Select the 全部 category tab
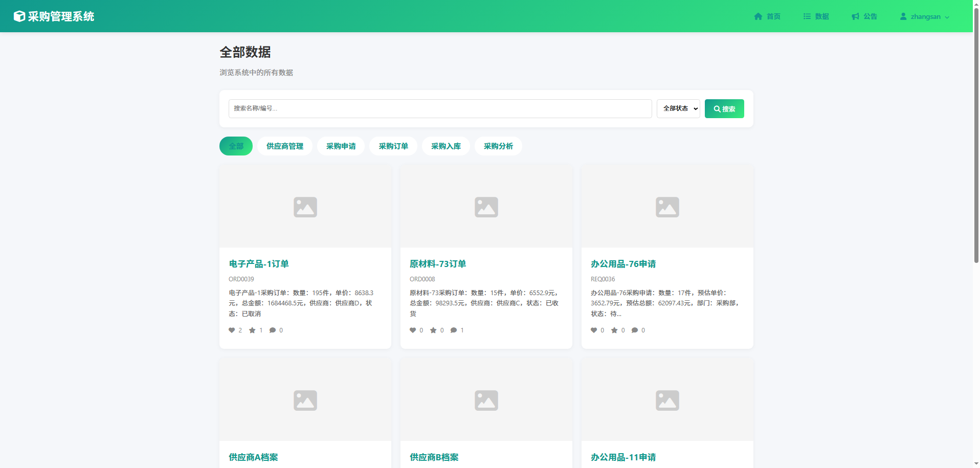 tap(236, 146)
